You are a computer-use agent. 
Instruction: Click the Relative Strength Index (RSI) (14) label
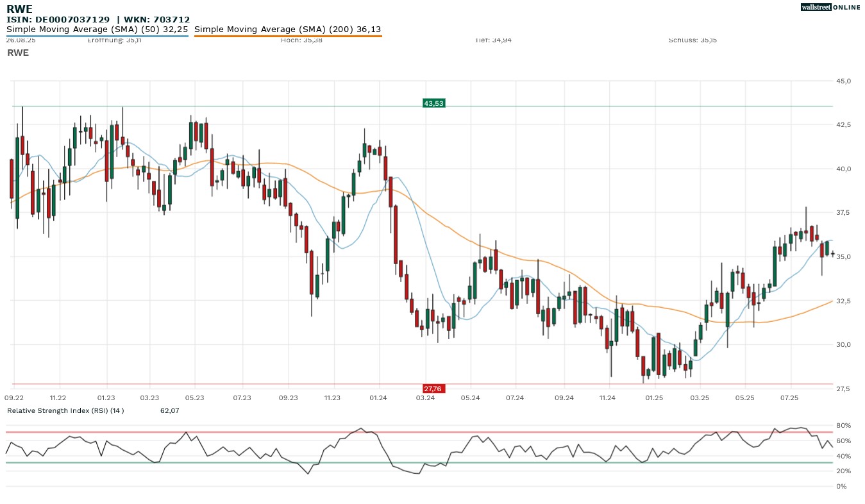(x=65, y=410)
